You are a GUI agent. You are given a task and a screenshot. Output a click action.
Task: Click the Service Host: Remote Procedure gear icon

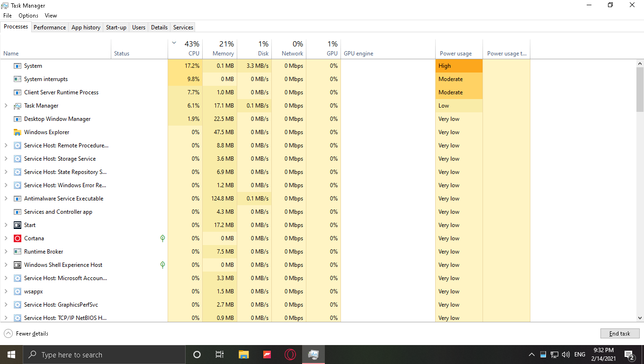coord(18,146)
